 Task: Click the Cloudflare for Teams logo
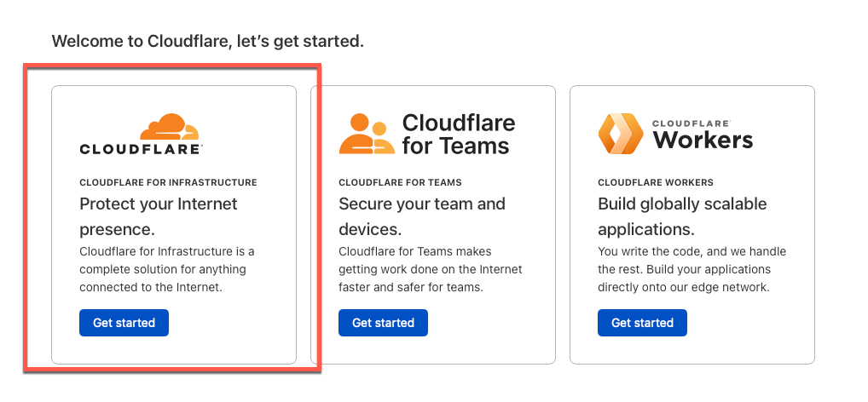click(427, 134)
